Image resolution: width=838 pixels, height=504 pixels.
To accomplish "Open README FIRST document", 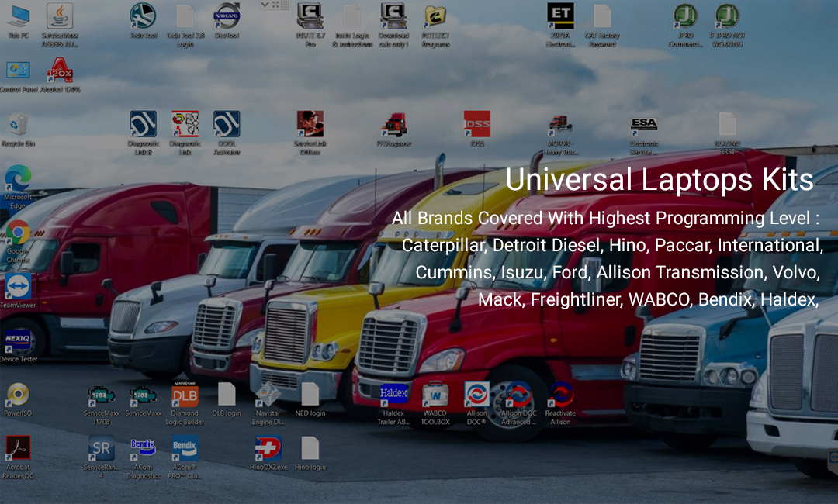I will (x=727, y=133).
